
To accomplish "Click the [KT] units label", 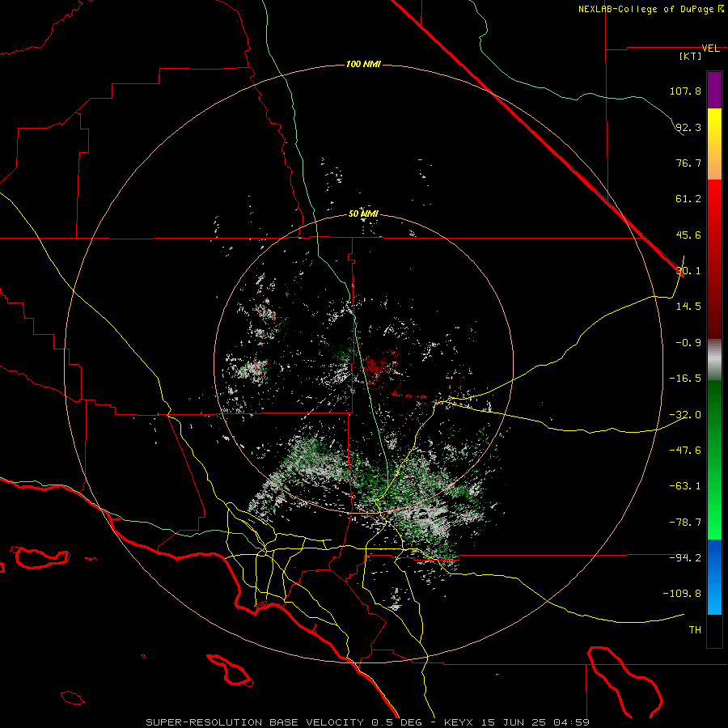I will (x=691, y=56).
